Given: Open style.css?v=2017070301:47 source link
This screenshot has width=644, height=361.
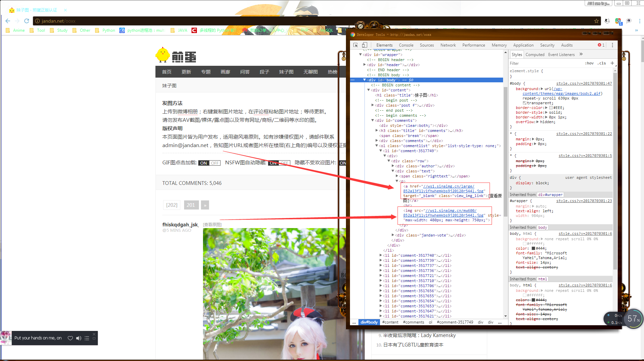Looking at the screenshot, I should 584,83.
